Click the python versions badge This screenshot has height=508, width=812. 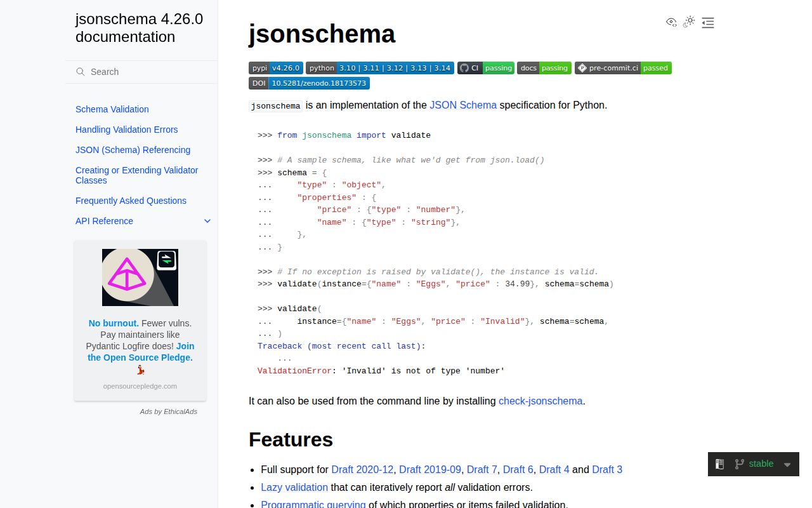point(380,68)
